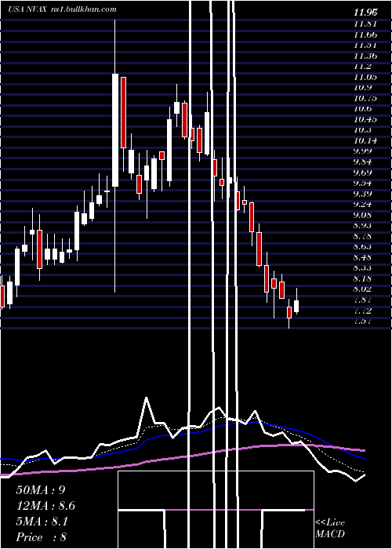Click the 10.45 price axis label

pos(365,119)
